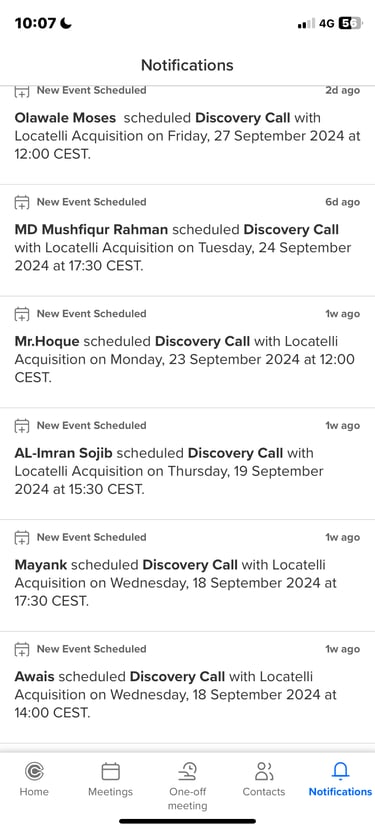Tap the Contacts people icon
Screen dimensions: 375x831
click(x=263, y=771)
